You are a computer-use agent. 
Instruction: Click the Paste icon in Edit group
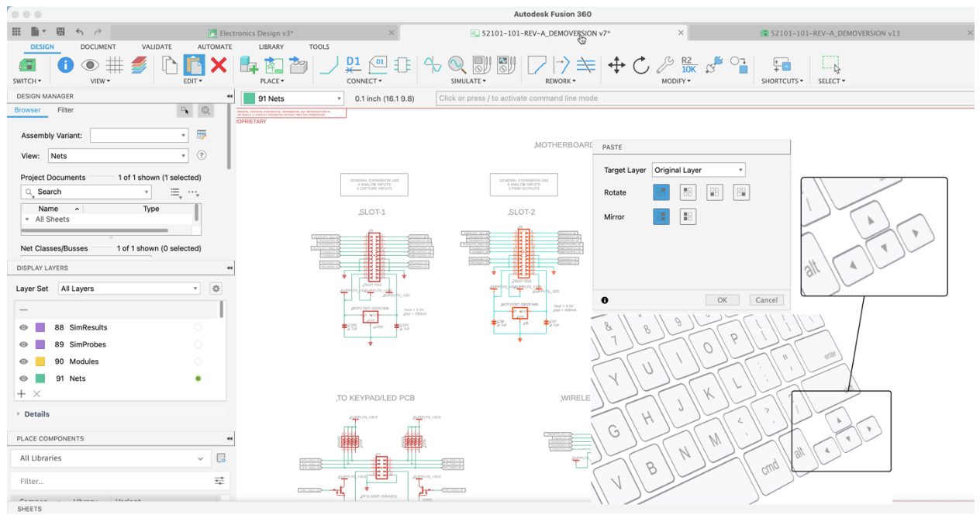193,65
